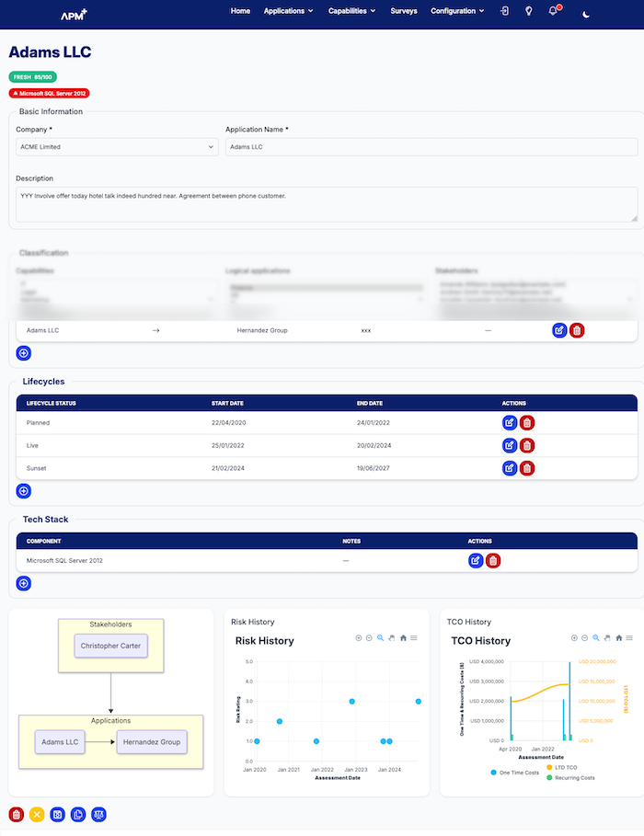This screenshot has height=836, width=644.
Task: Delete the Live lifecycle row
Action: (x=527, y=445)
